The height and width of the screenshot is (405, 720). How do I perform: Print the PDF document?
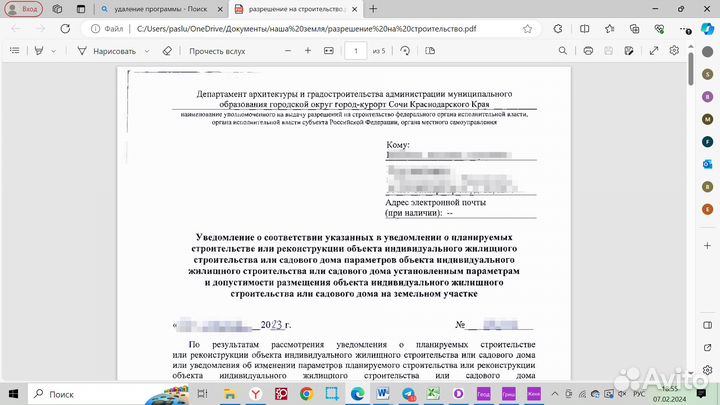coord(588,51)
